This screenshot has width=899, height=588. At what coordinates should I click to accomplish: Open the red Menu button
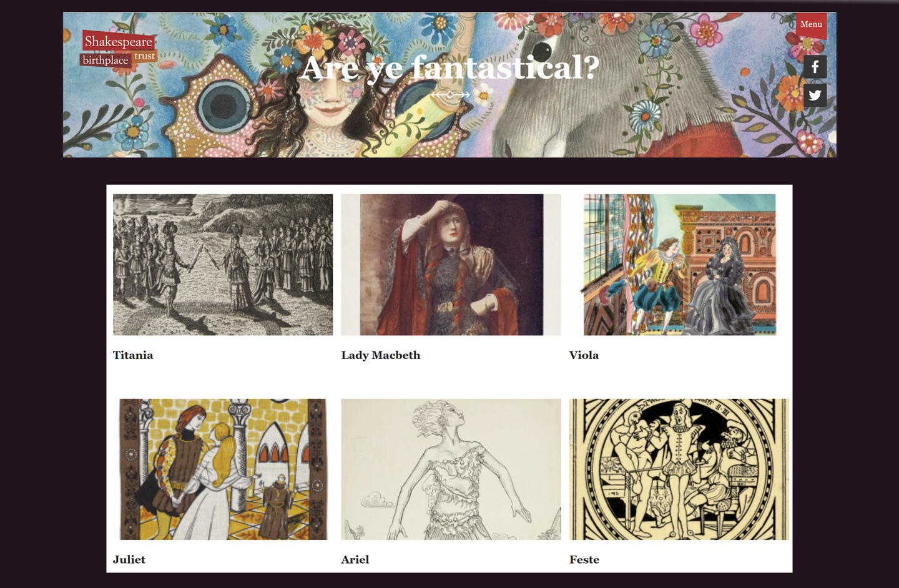(811, 24)
